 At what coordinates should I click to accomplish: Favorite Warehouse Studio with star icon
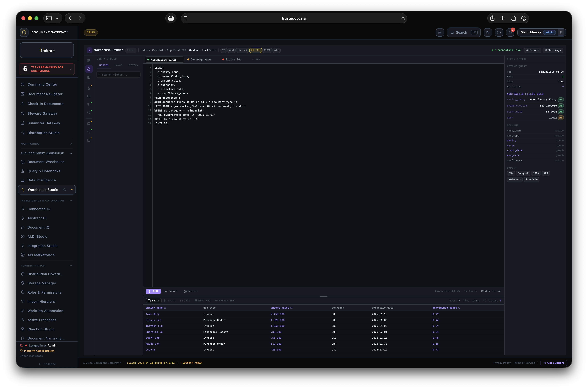65,190
